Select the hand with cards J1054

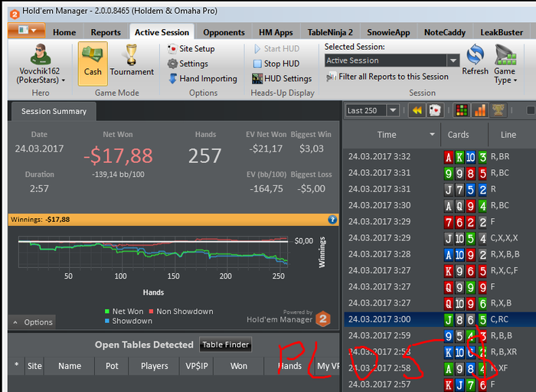pyautogui.click(x=440, y=238)
